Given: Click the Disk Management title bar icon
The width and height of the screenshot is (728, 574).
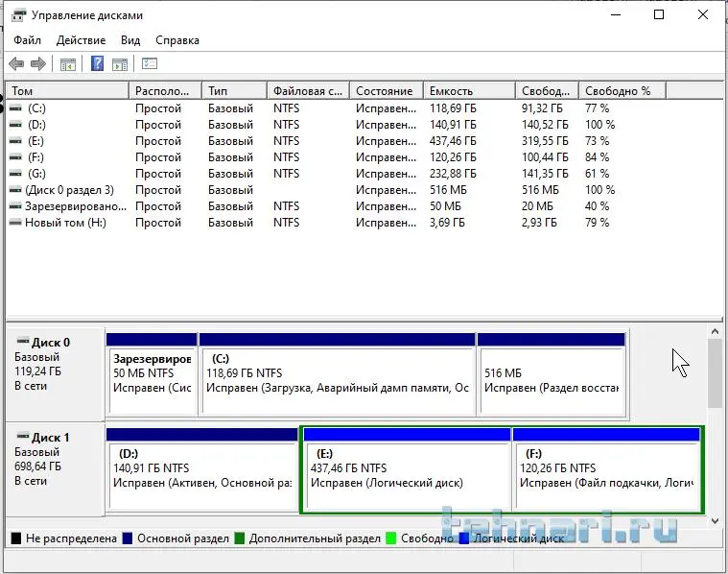Looking at the screenshot, I should tap(18, 14).
